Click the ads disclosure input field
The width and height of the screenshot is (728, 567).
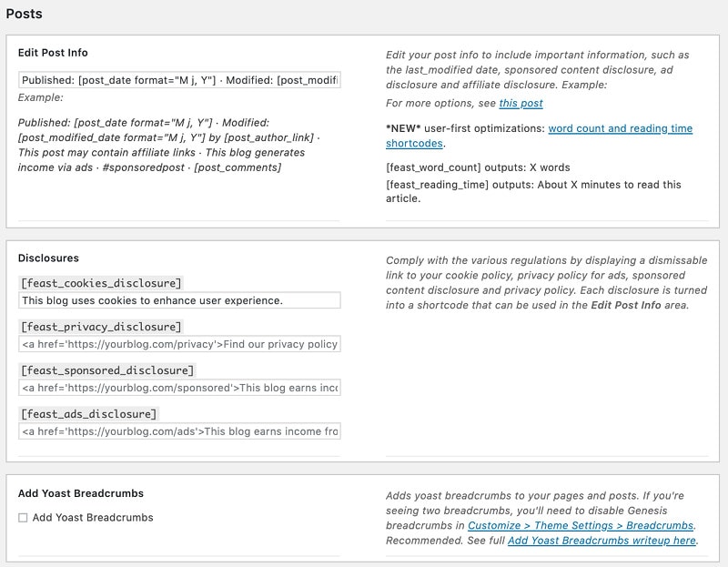(x=179, y=431)
